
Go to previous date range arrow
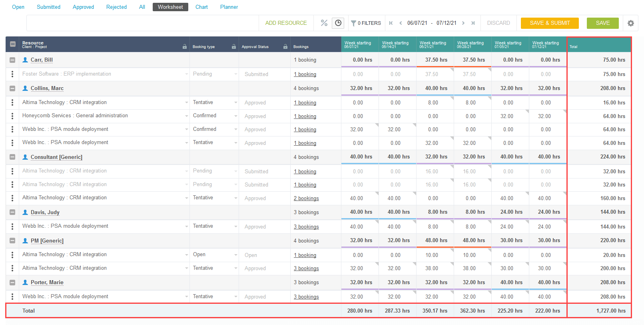tap(401, 23)
